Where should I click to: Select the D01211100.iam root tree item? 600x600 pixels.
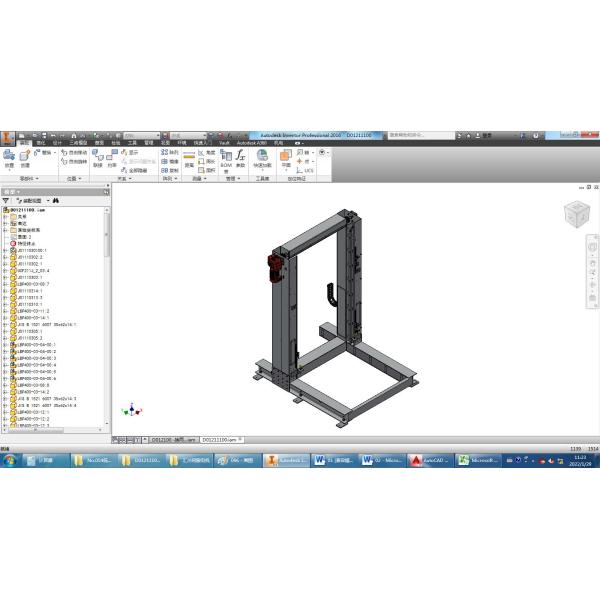tap(28, 210)
